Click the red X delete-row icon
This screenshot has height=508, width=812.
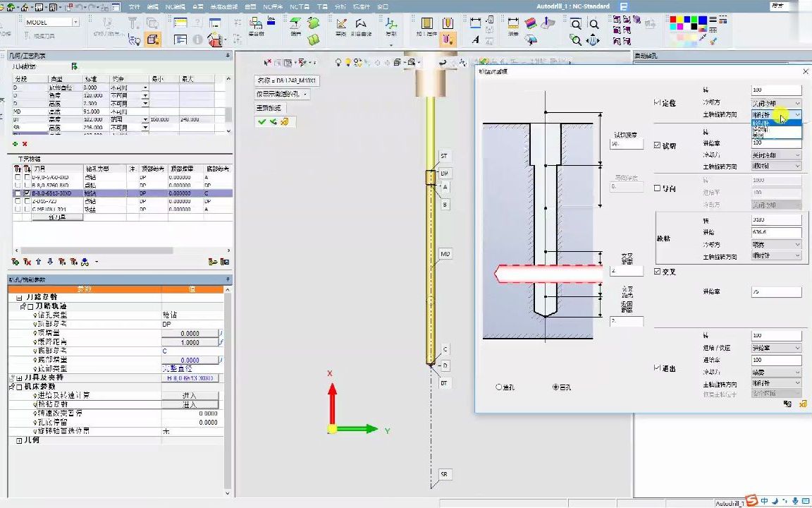pos(25,144)
